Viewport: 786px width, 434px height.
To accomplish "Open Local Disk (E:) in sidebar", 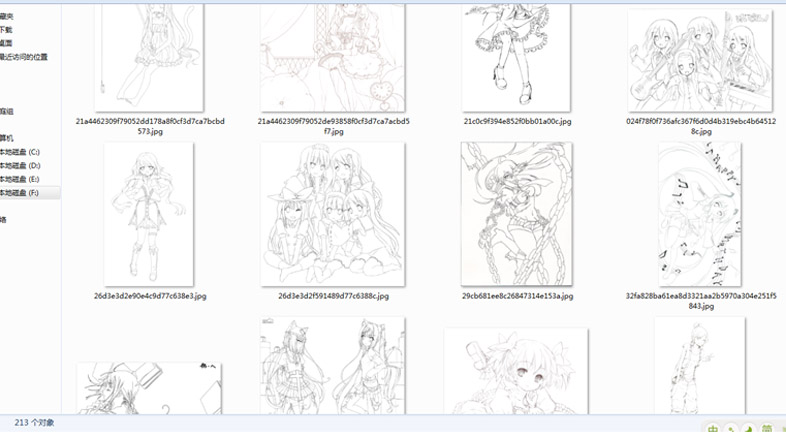I will pyautogui.click(x=20, y=179).
